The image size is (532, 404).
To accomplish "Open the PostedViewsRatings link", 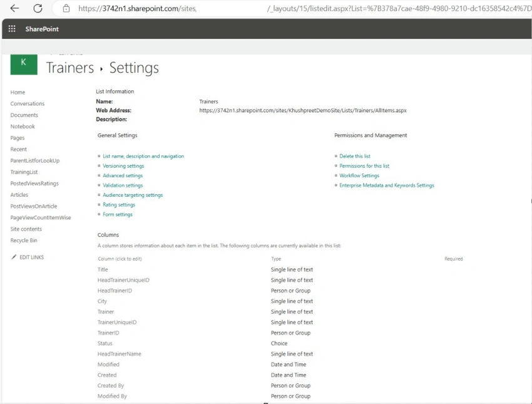I will point(34,184).
